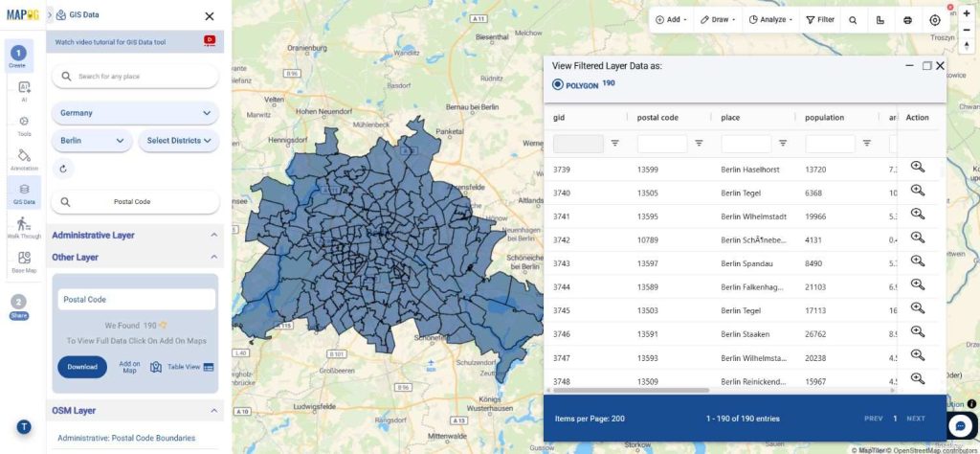Viewport: 980px width, 454px height.
Task: Sort by the population column header
Action: pyautogui.click(x=824, y=118)
